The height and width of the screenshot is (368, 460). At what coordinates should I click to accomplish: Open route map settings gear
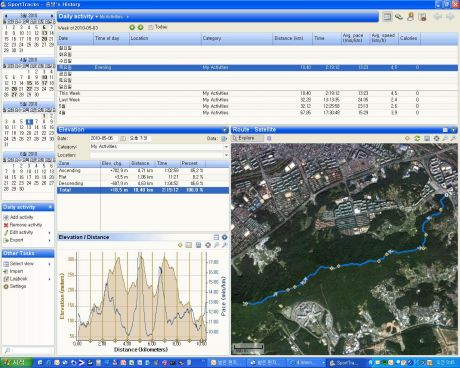pos(436,138)
